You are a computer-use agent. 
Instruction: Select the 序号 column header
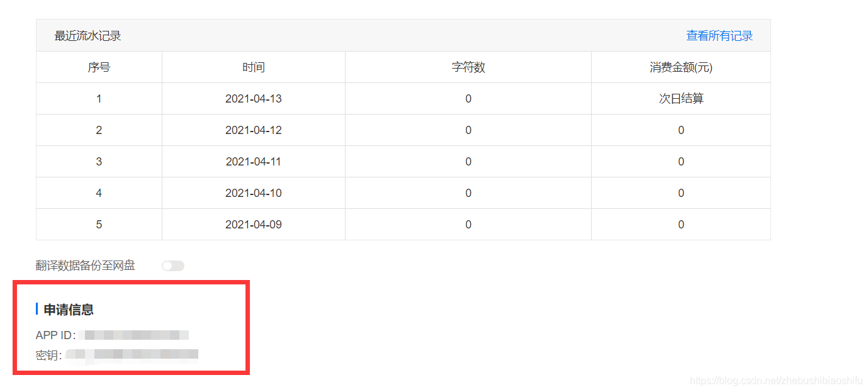(x=99, y=67)
